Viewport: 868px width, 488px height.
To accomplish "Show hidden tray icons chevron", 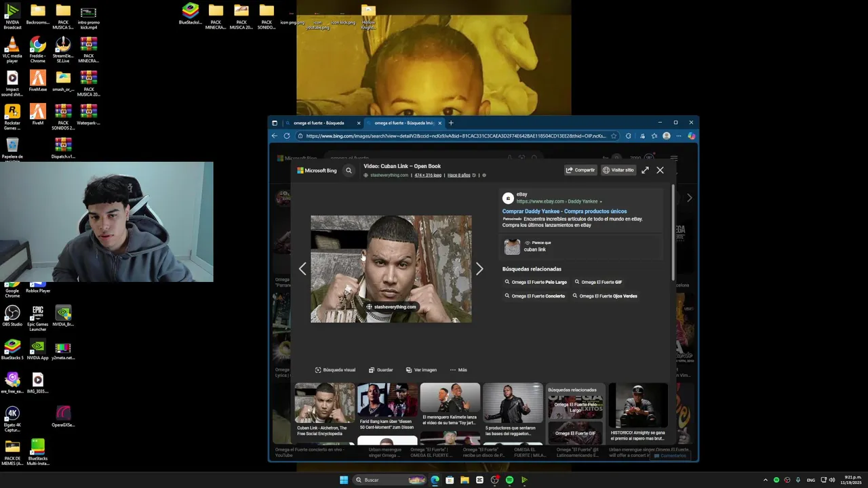I will [x=766, y=480].
